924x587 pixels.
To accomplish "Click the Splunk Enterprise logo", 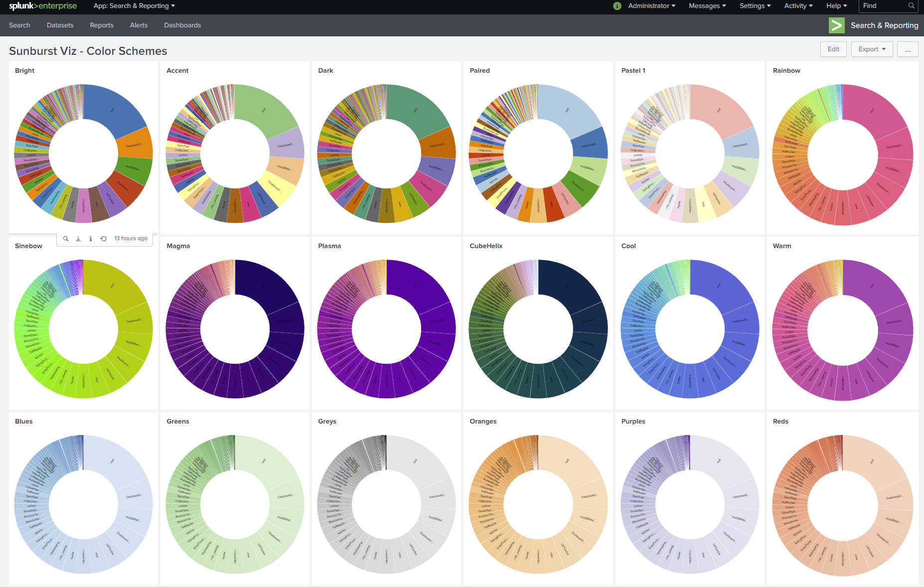I will (x=43, y=6).
